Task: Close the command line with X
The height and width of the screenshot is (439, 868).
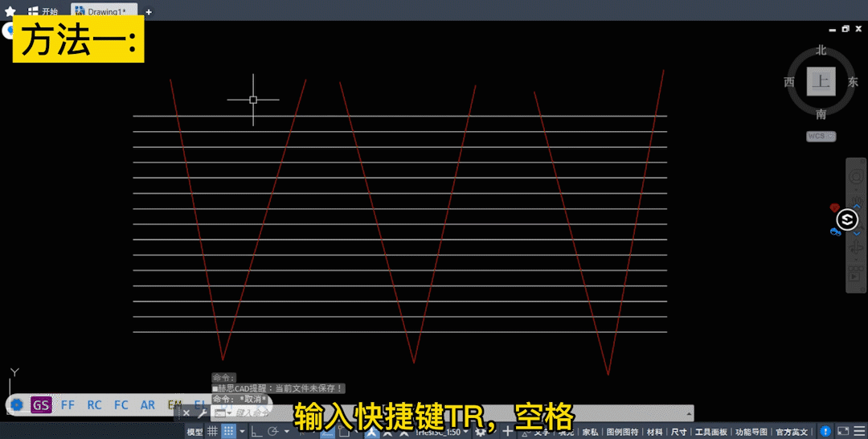Action: coord(186,413)
